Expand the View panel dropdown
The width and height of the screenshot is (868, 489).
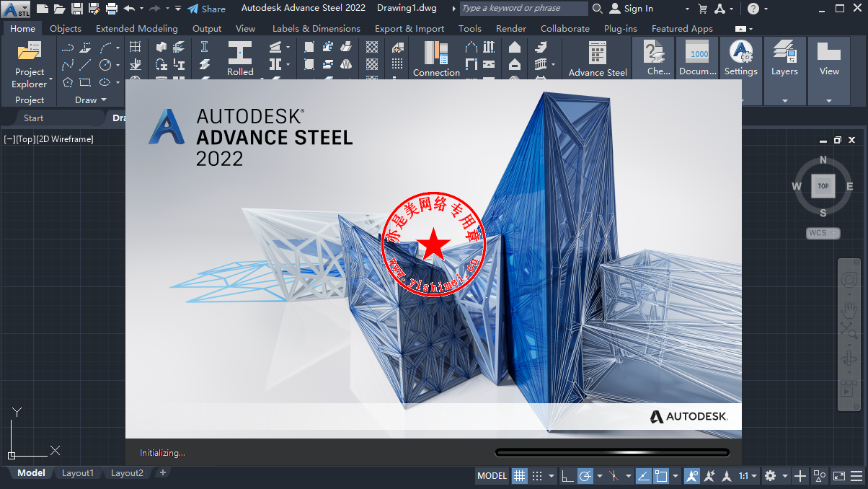pyautogui.click(x=829, y=100)
